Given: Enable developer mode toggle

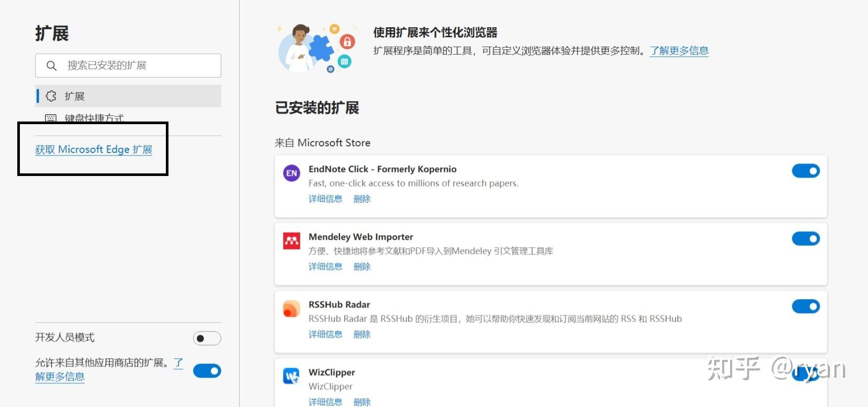Looking at the screenshot, I should tap(207, 338).
